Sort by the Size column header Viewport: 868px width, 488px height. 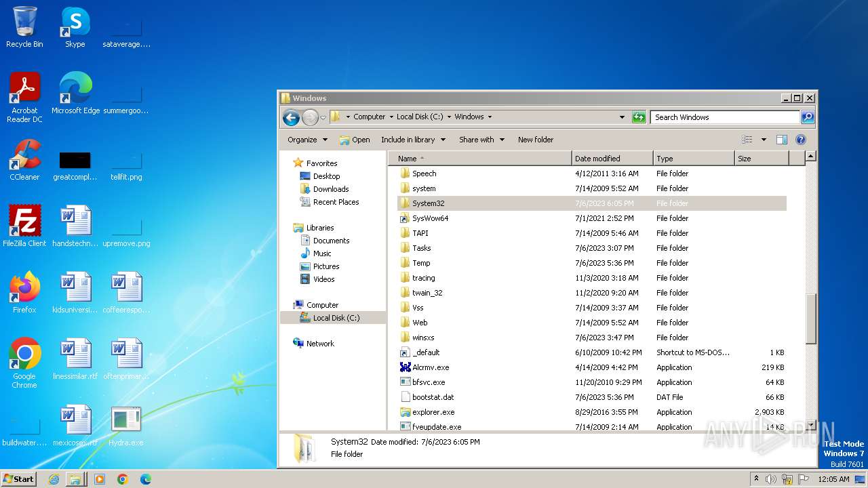[762, 159]
